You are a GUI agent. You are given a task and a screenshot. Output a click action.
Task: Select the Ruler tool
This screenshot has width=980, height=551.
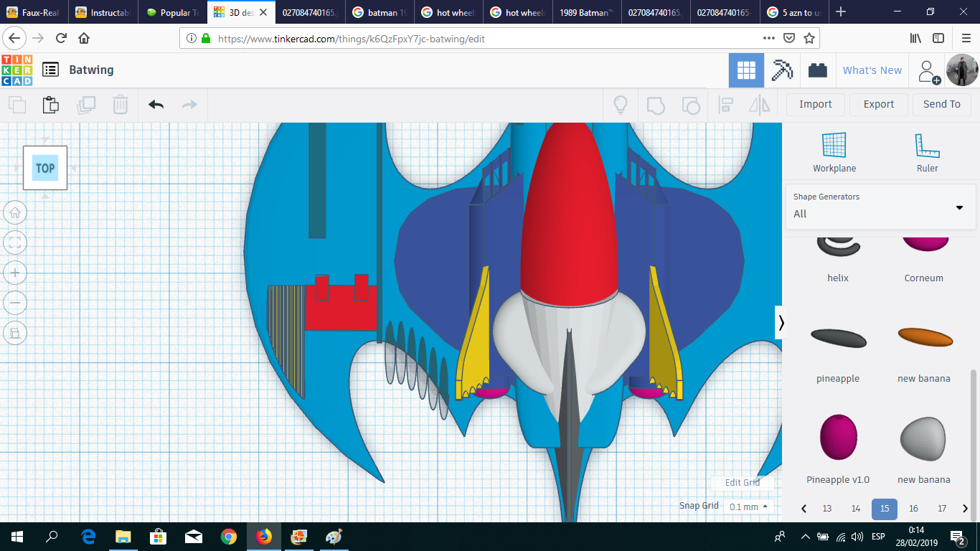point(927,152)
